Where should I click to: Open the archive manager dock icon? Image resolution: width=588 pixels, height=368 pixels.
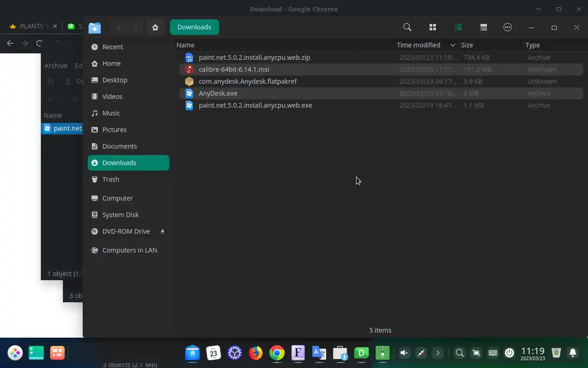tap(382, 353)
